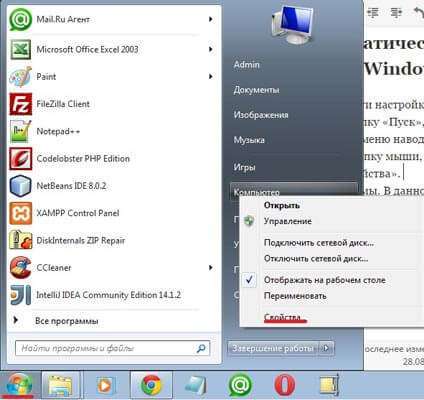The image size is (424, 400).
Task: Select Отключить сетевой диск...
Action: (x=316, y=259)
